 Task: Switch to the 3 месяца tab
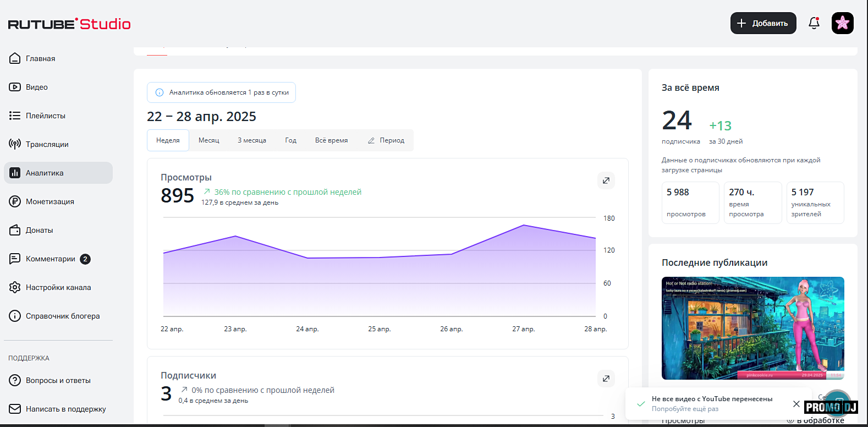click(251, 140)
